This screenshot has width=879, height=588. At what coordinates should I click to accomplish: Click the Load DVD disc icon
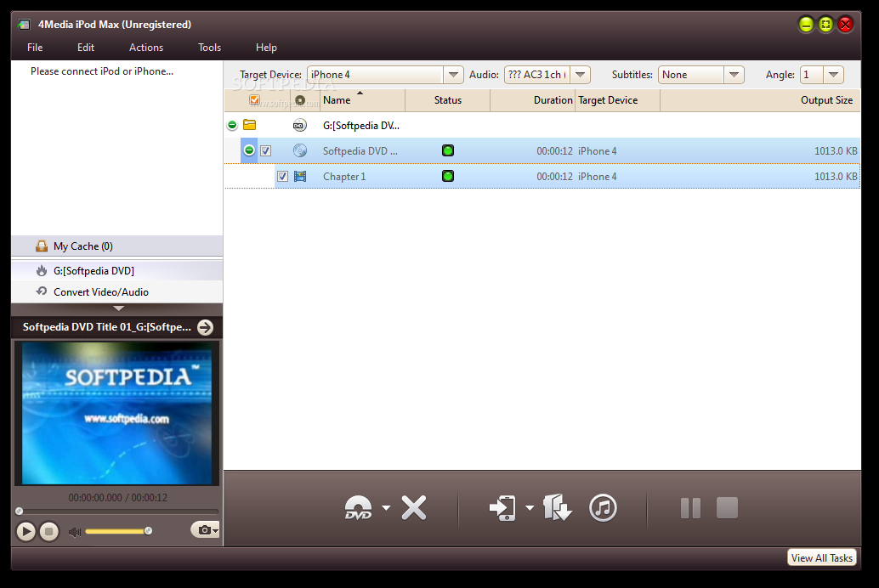pyautogui.click(x=358, y=508)
